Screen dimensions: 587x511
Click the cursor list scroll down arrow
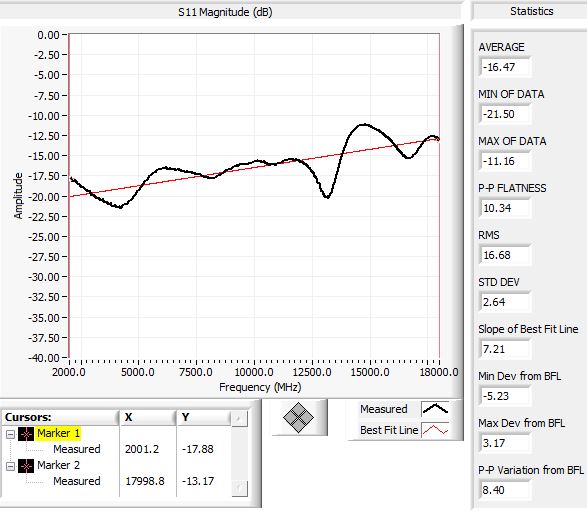tap(239, 488)
